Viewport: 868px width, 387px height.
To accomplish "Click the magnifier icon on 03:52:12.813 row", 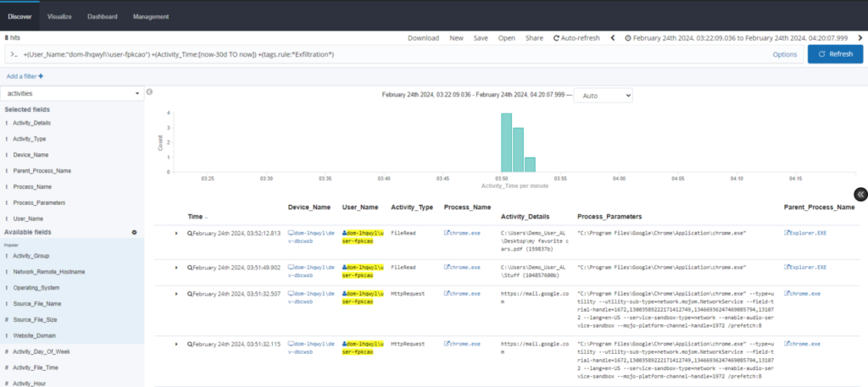I will pyautogui.click(x=190, y=232).
